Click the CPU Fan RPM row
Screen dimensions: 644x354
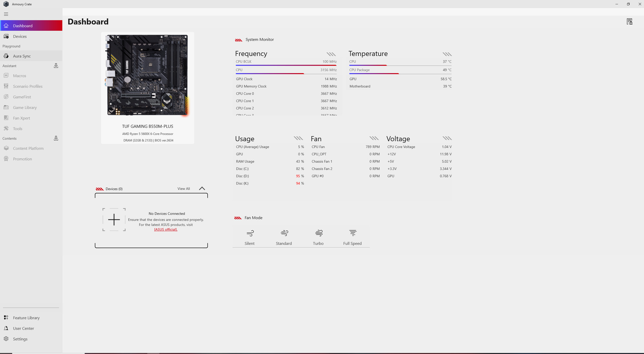pyautogui.click(x=346, y=147)
